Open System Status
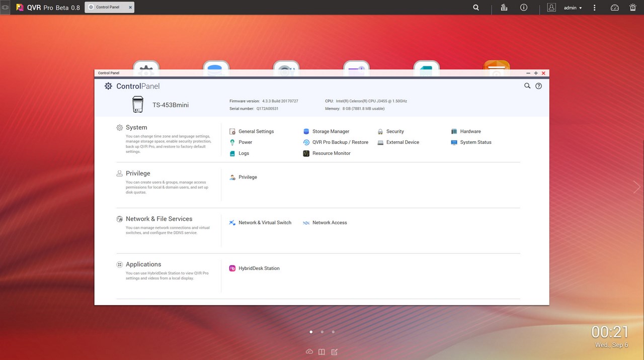 coord(471,142)
